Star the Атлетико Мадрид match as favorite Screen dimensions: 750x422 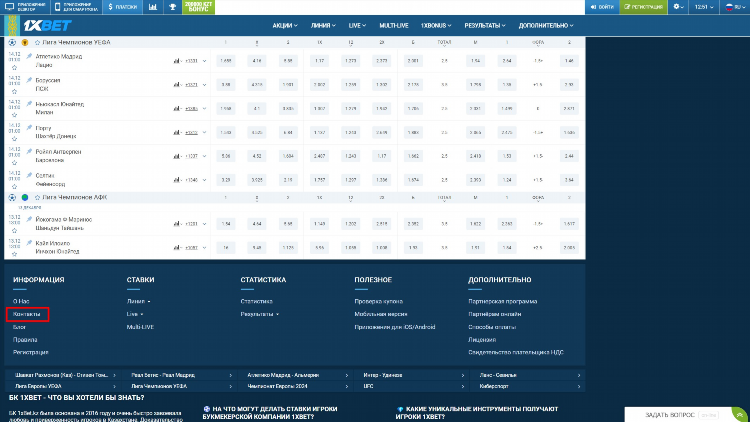point(14,67)
